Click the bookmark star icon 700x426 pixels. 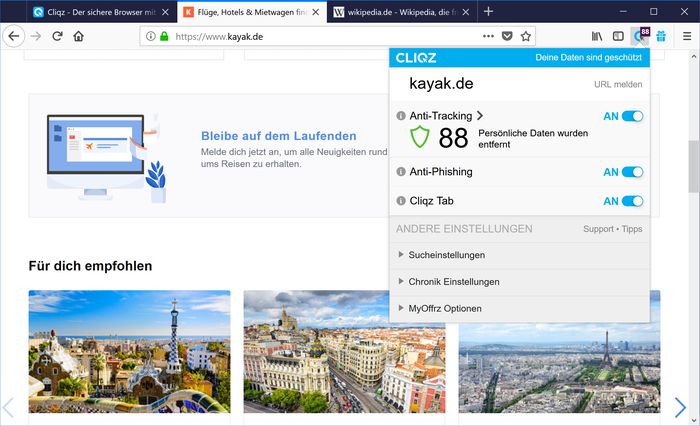pyautogui.click(x=526, y=36)
